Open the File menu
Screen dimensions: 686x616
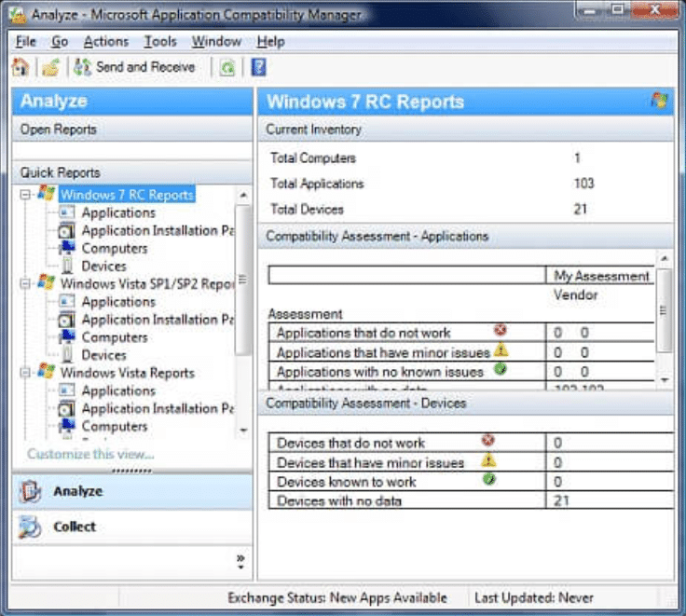pyautogui.click(x=26, y=42)
